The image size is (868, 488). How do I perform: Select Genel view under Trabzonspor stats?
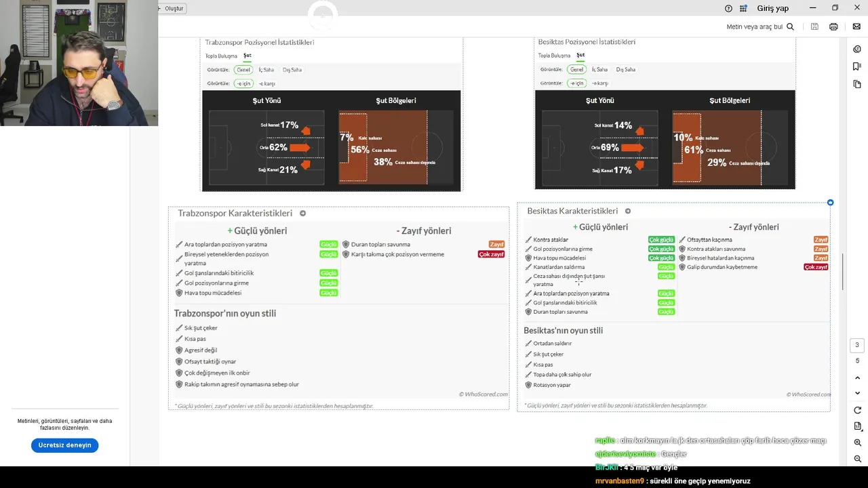tap(243, 70)
